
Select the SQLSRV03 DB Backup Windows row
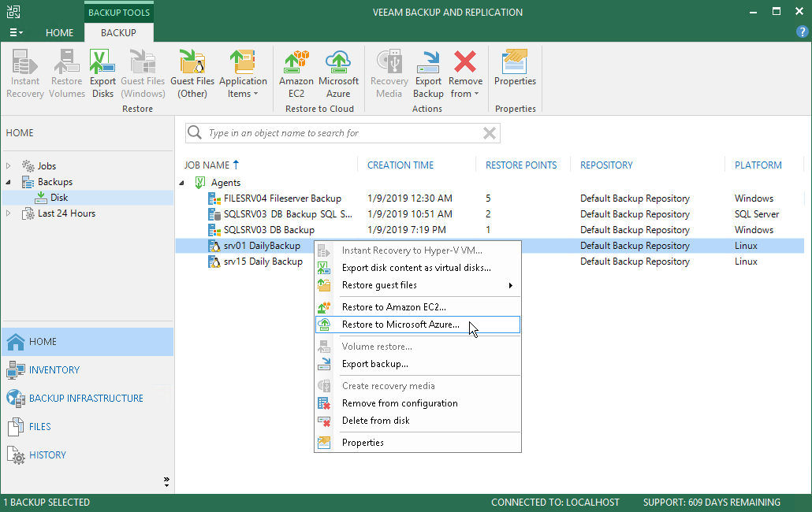coord(490,230)
